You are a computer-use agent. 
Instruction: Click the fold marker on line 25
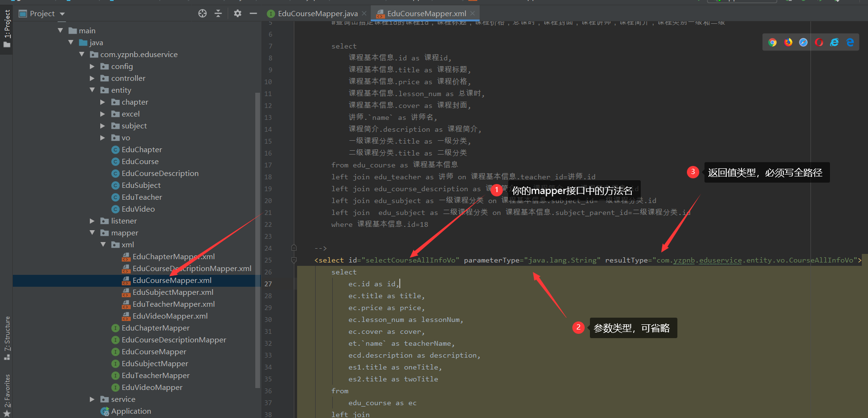click(x=294, y=260)
